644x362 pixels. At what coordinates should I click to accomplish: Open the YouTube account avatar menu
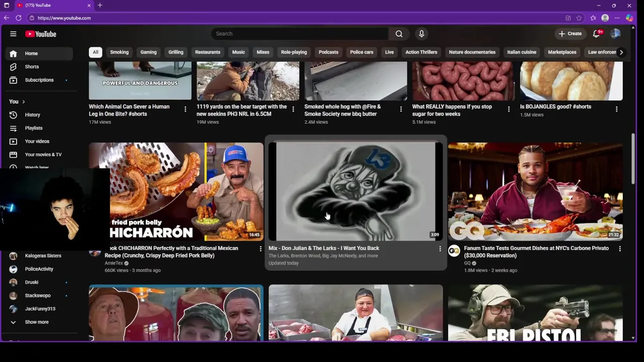[x=615, y=34]
